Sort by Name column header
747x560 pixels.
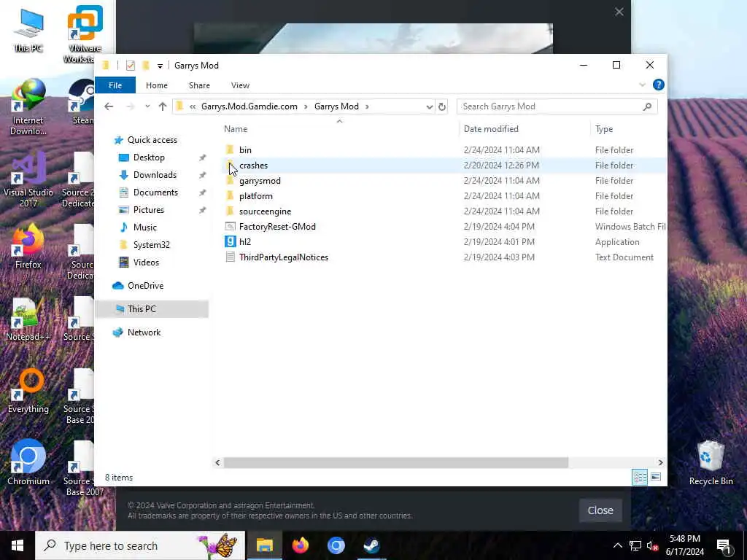236,129
